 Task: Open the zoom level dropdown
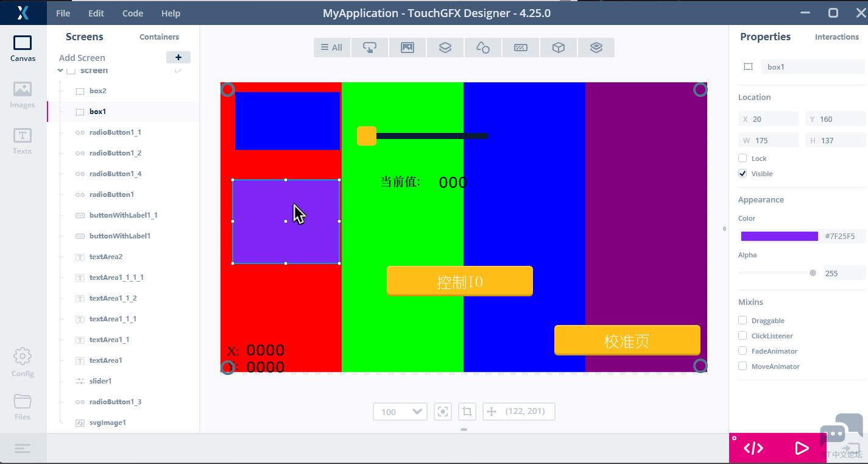[x=400, y=412]
